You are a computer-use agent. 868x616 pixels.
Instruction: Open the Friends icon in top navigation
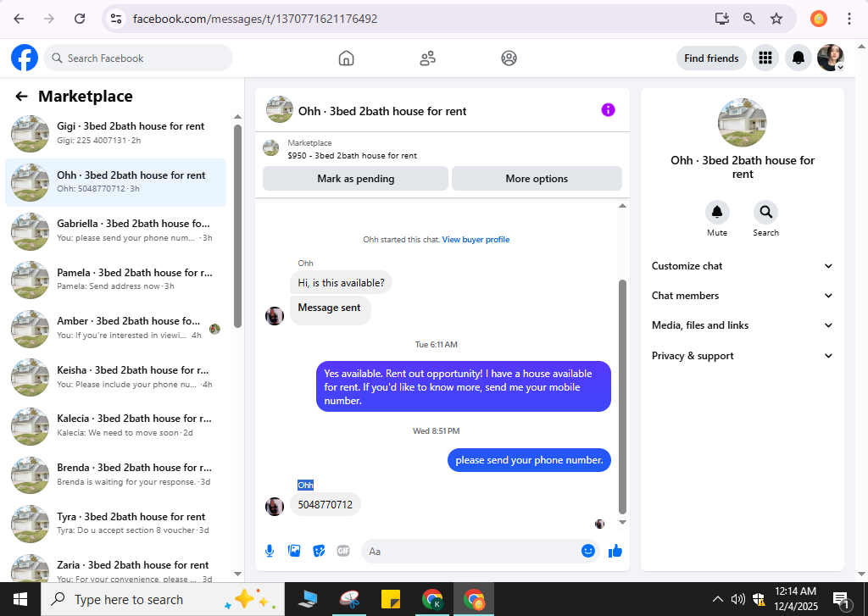point(427,58)
